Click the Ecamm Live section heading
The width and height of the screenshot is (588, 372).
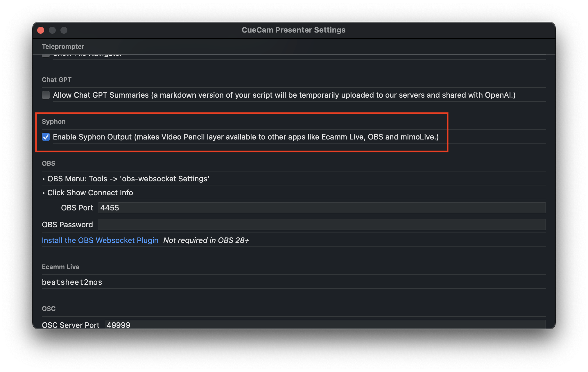60,267
